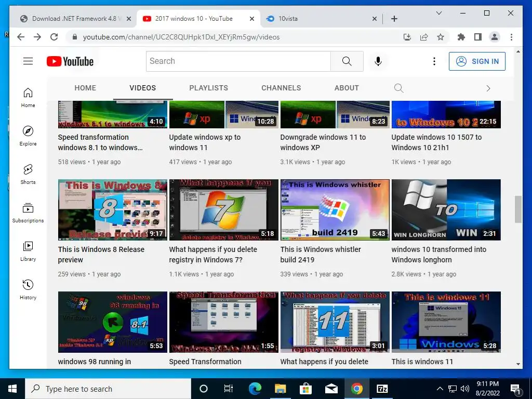Open 'Update windows xp to windows 11' title

pos(205,142)
